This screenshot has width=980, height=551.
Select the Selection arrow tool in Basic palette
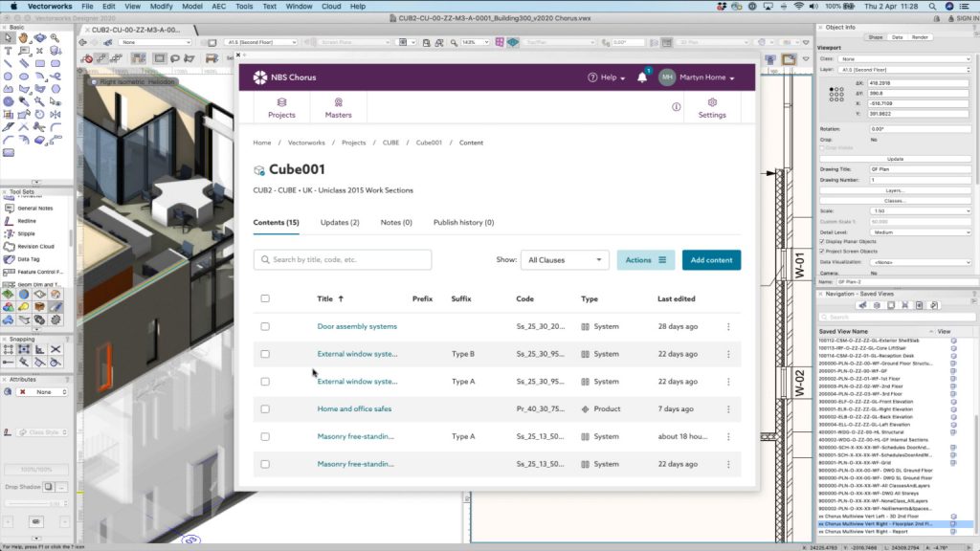click(8, 38)
